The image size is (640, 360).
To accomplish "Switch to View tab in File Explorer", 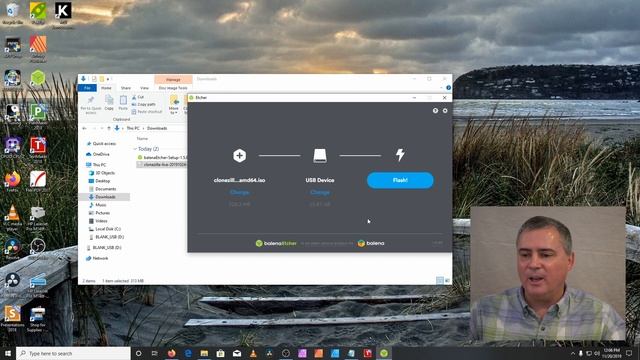I will (144, 88).
